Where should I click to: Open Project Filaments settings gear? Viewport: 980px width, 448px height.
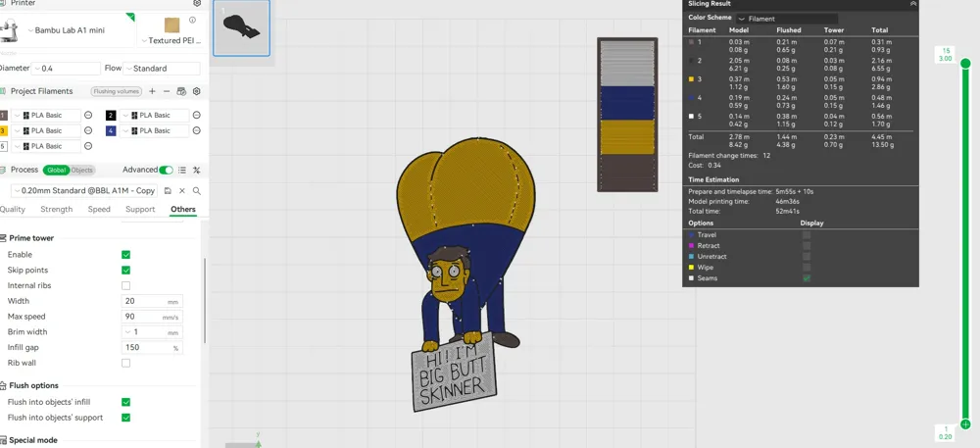(196, 91)
